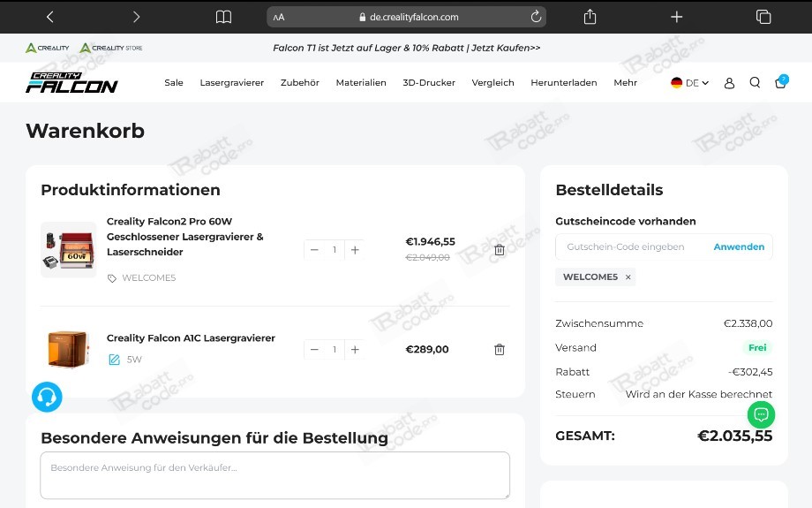Image resolution: width=812 pixels, height=508 pixels.
Task: Open the Materialien menu item
Action: 361,82
